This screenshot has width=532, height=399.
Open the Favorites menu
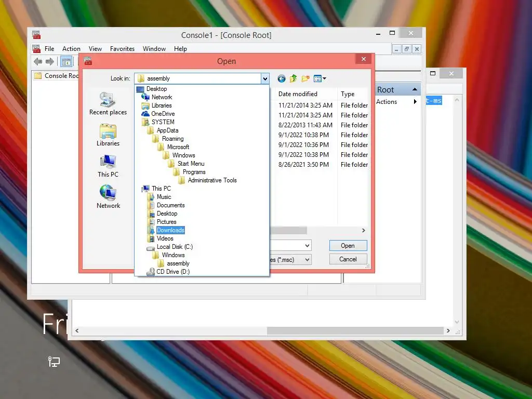(122, 49)
